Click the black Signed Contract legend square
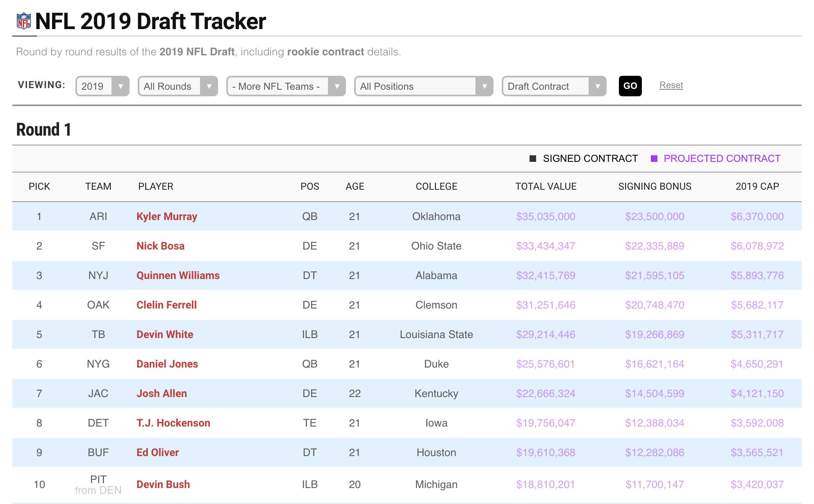Screen dimensions: 814x504 [x=533, y=159]
